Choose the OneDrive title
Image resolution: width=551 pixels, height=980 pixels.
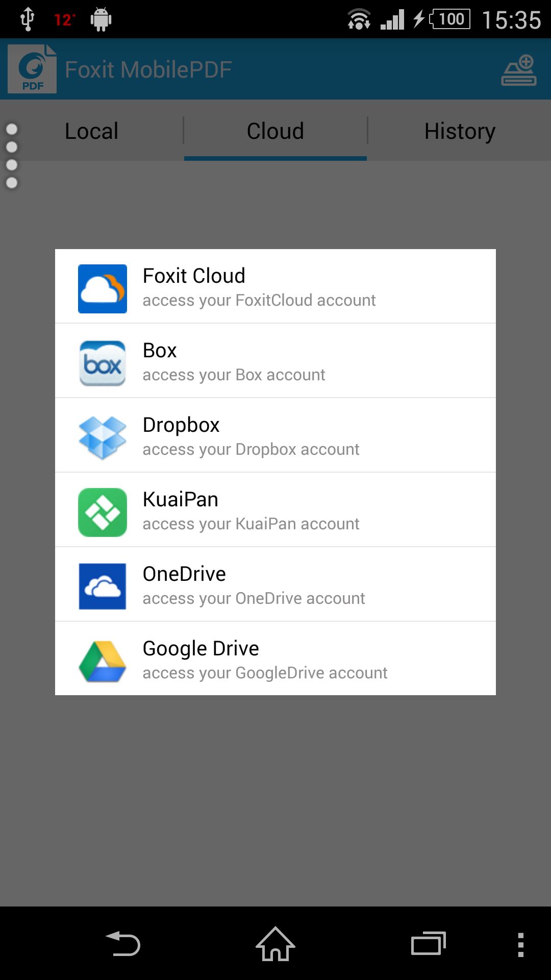coord(184,574)
